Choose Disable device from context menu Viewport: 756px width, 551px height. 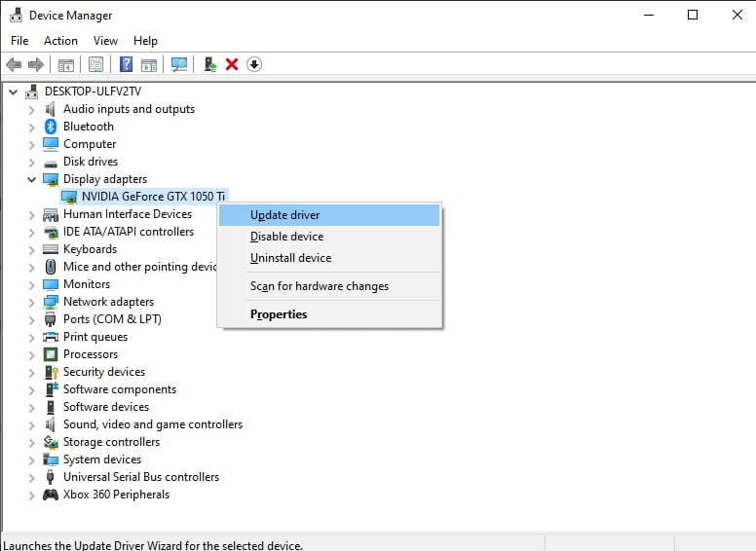[x=329, y=237]
